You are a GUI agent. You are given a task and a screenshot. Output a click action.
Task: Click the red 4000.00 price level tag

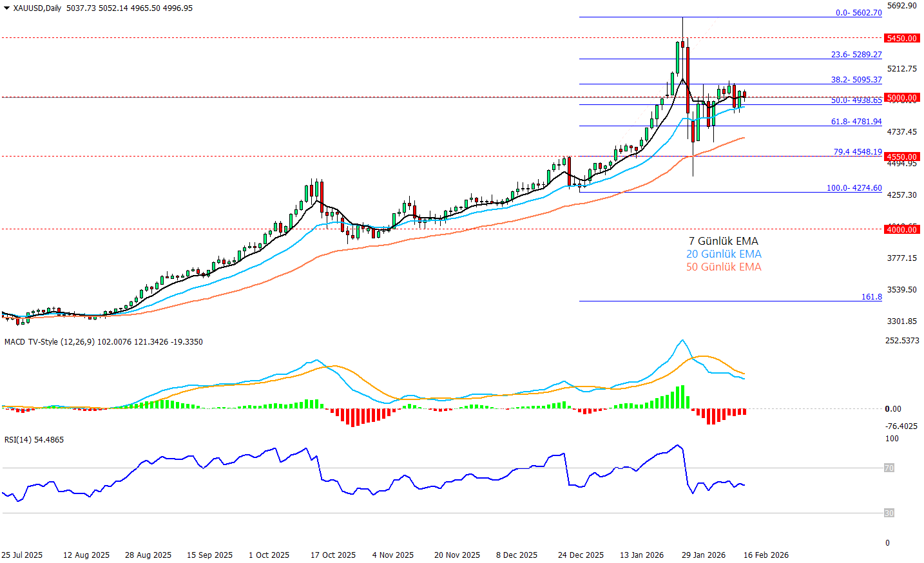point(901,229)
